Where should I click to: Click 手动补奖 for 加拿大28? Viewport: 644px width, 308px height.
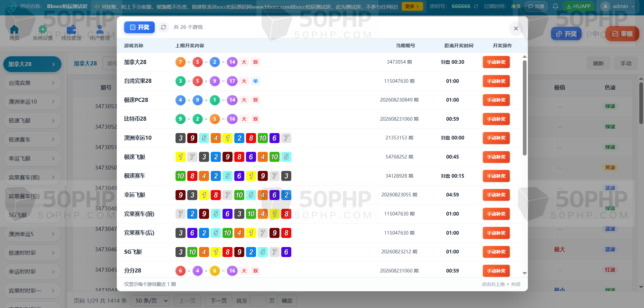pos(496,62)
